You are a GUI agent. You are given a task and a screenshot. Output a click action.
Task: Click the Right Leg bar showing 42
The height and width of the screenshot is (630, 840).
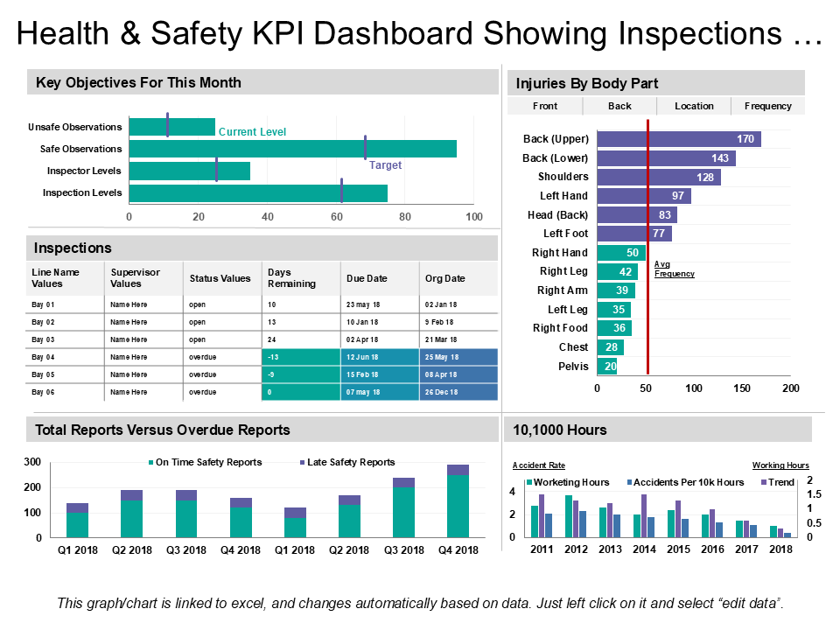617,271
